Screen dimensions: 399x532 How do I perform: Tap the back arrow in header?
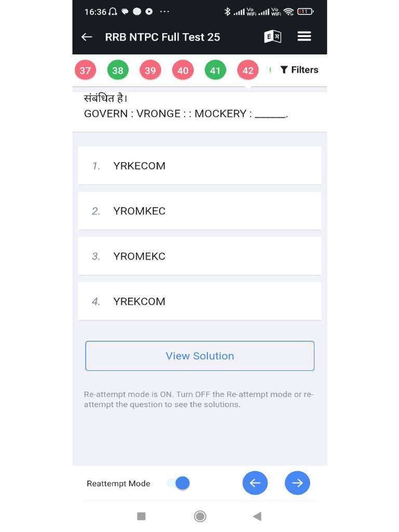click(x=87, y=37)
